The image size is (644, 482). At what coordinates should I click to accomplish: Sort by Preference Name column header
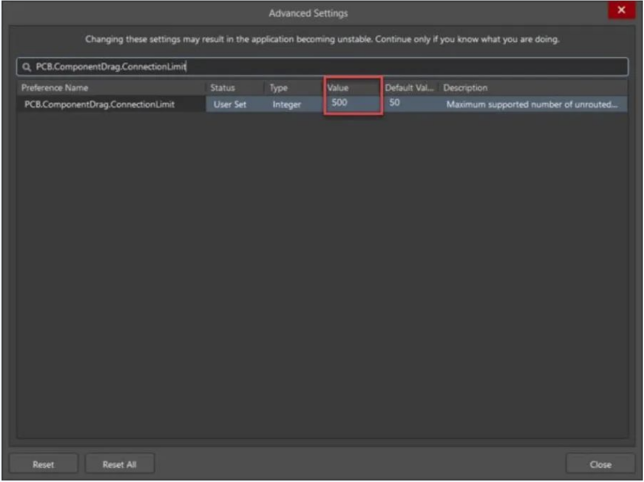pyautogui.click(x=110, y=88)
